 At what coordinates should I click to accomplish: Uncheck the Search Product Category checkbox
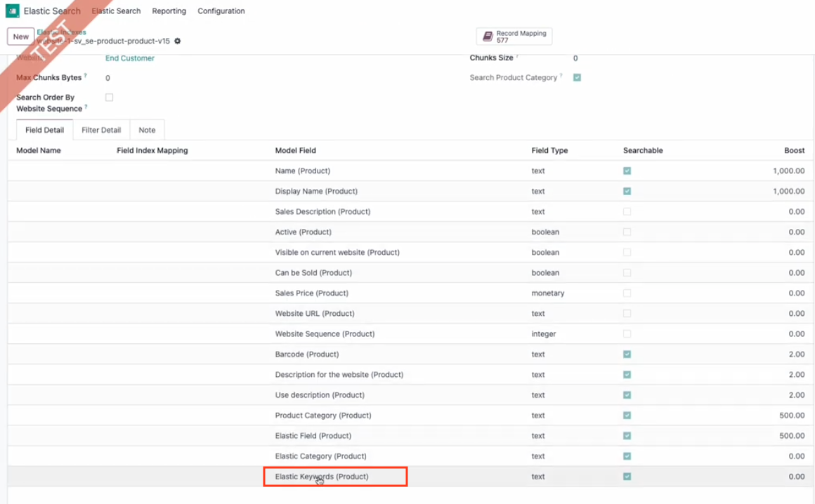click(577, 78)
